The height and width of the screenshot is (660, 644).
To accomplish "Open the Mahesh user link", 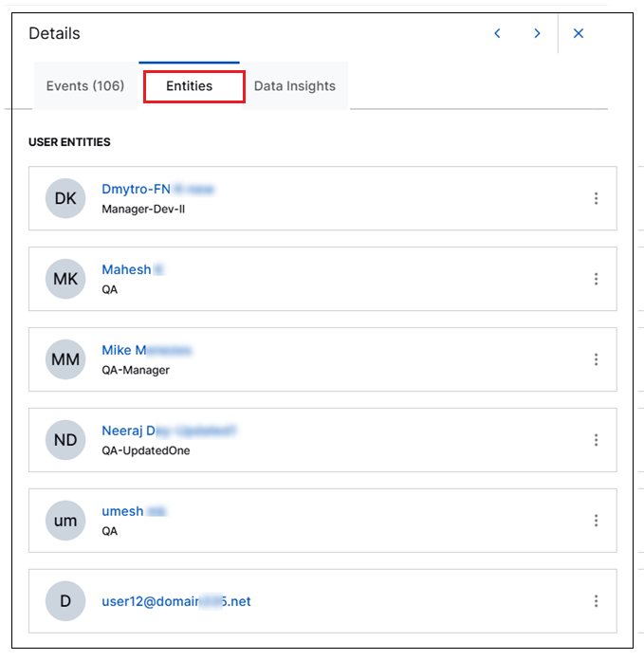I will 132,269.
